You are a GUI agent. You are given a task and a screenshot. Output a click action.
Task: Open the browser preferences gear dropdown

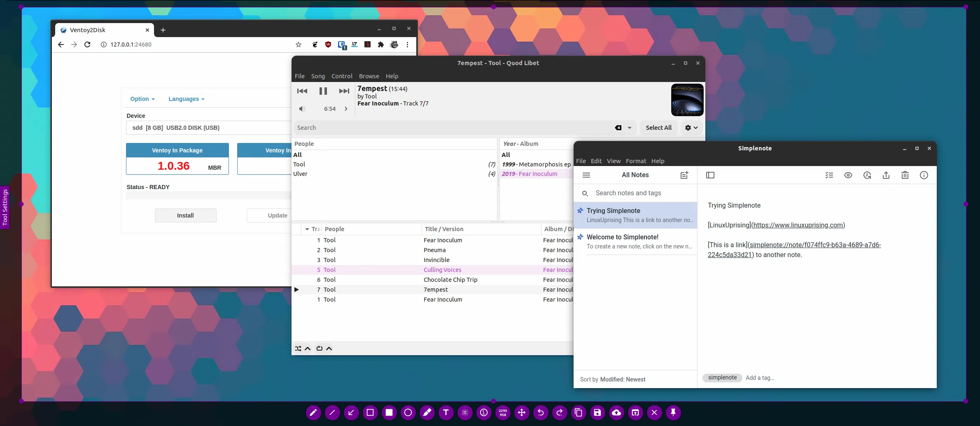coord(691,128)
